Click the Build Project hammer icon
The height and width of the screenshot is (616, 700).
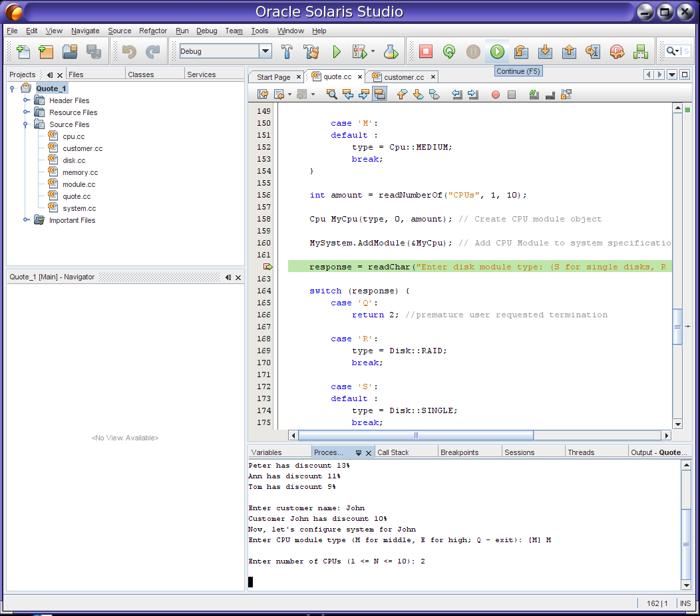(x=287, y=51)
